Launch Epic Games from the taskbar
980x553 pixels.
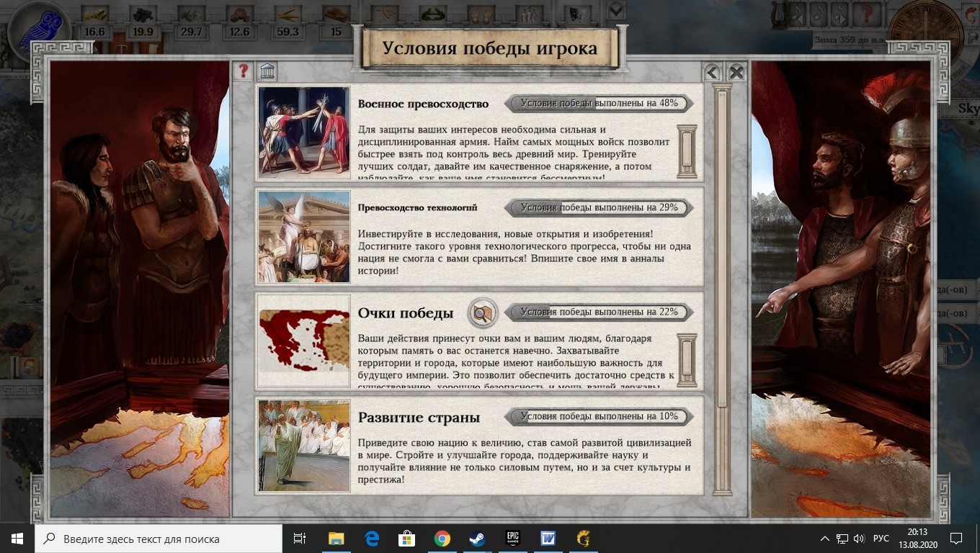tap(512, 539)
